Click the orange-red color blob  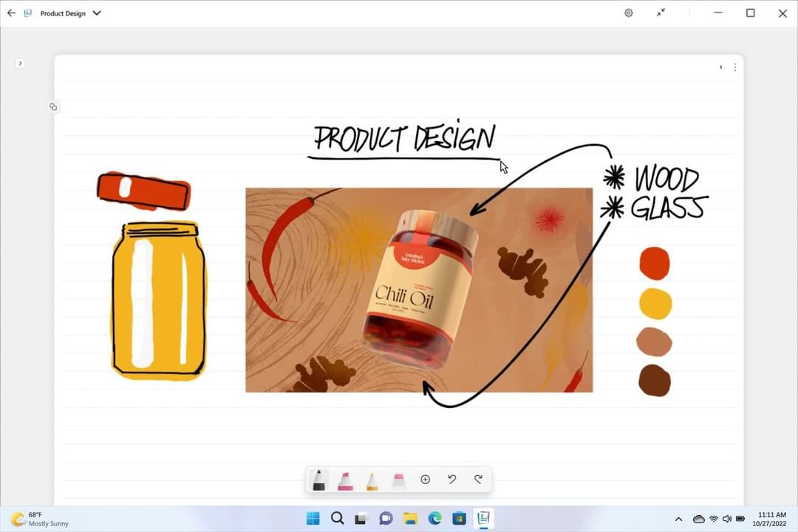(654, 264)
